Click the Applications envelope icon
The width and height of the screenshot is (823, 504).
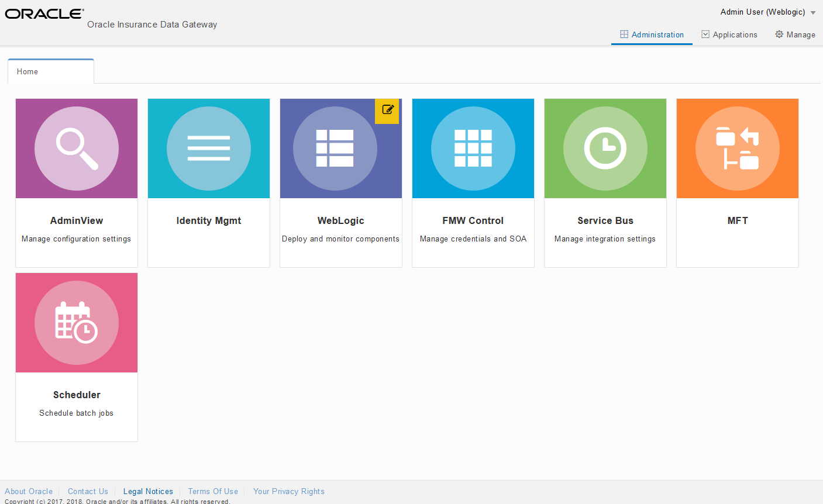704,34
